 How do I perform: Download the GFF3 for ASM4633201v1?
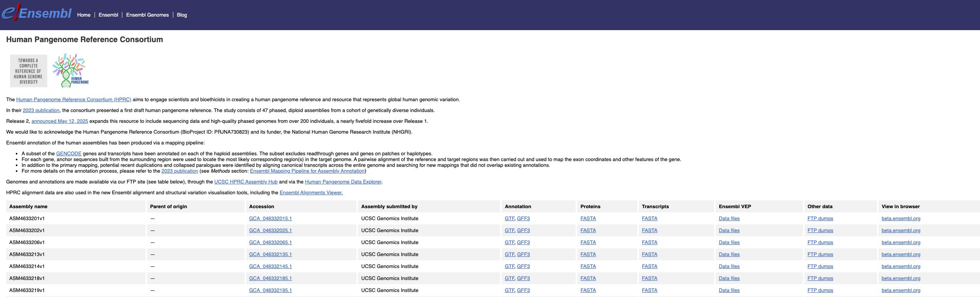pos(523,219)
